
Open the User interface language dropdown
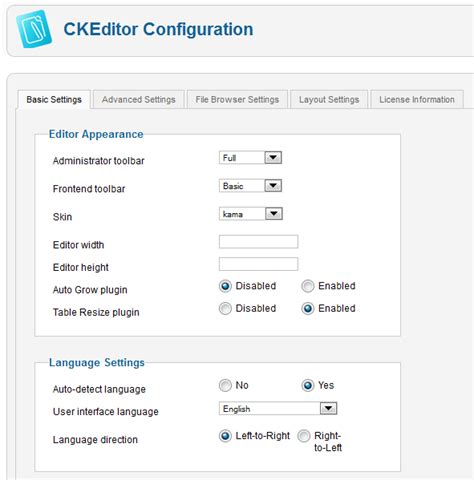pos(278,408)
